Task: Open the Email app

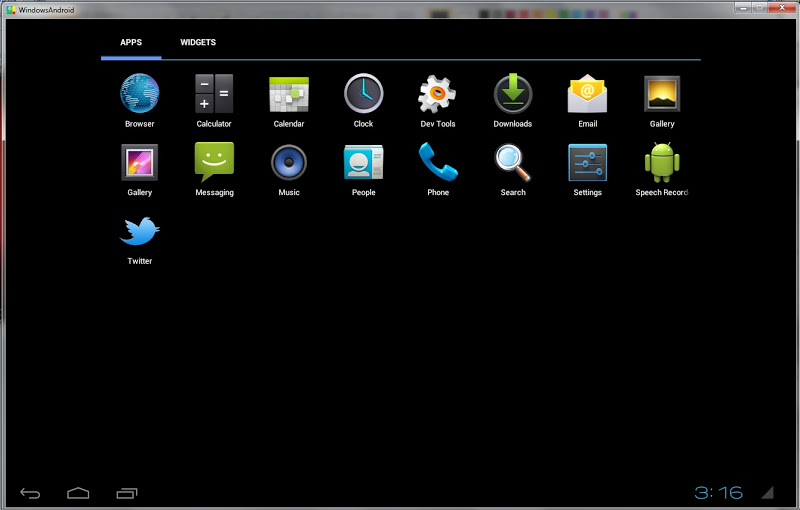Action: click(587, 93)
